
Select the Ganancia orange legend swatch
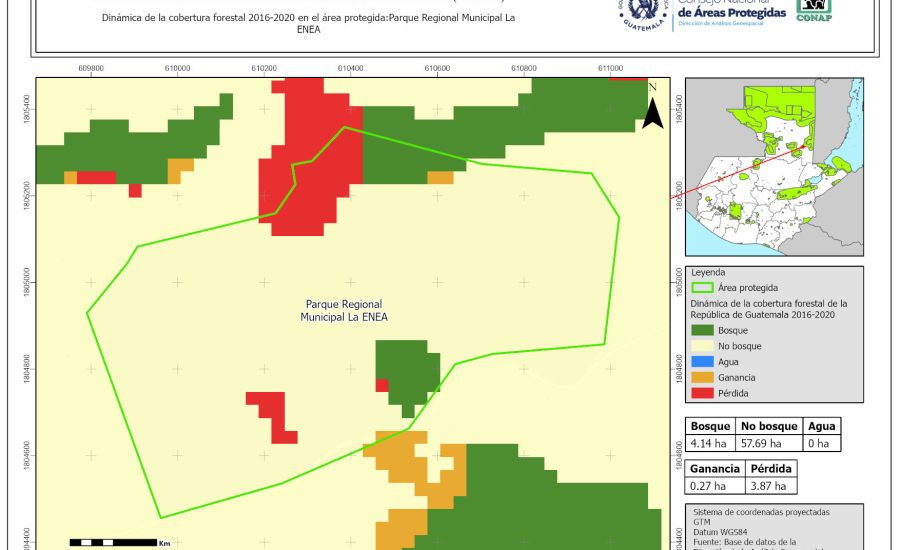(x=701, y=378)
